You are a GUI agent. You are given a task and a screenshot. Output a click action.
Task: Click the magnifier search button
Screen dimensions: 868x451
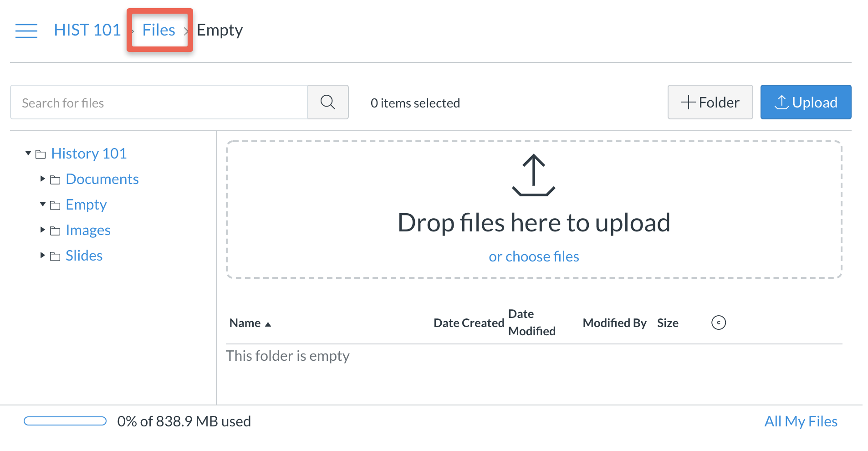coord(327,102)
